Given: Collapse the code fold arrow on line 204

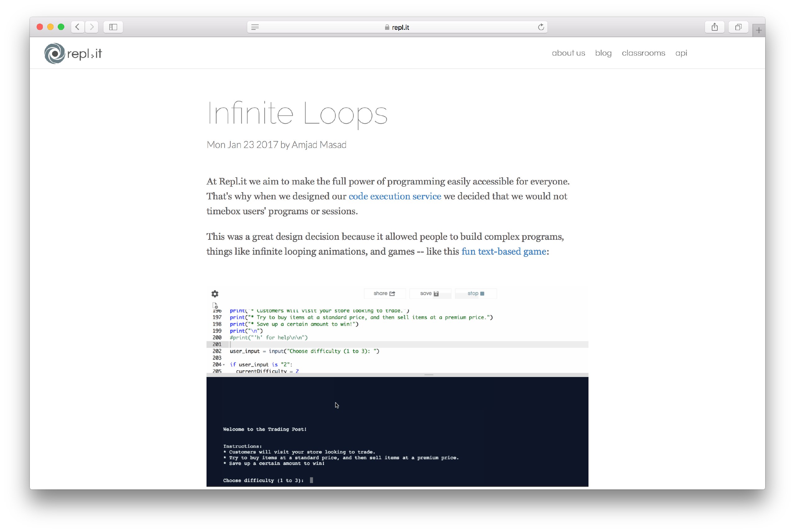Looking at the screenshot, I should point(224,365).
